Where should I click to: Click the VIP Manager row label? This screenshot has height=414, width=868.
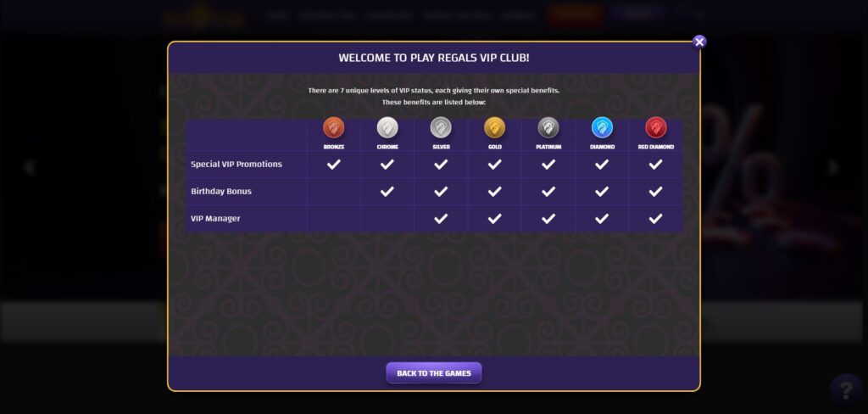coord(215,219)
